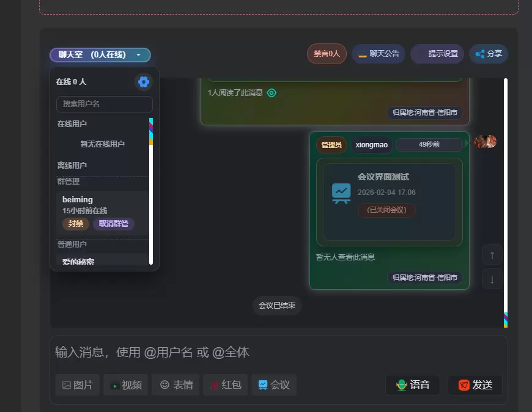Click the (已关闭会议) status label
Viewport: 532px width, 412px height.
click(386, 210)
